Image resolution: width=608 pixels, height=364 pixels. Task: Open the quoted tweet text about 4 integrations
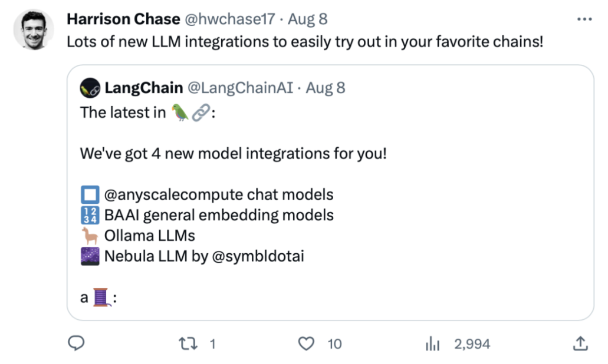point(234,154)
